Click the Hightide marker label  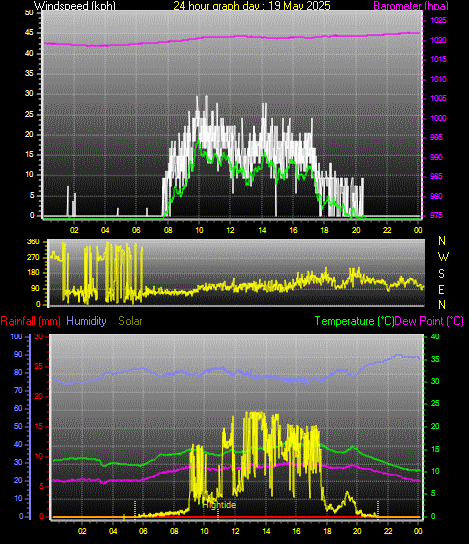(219, 505)
